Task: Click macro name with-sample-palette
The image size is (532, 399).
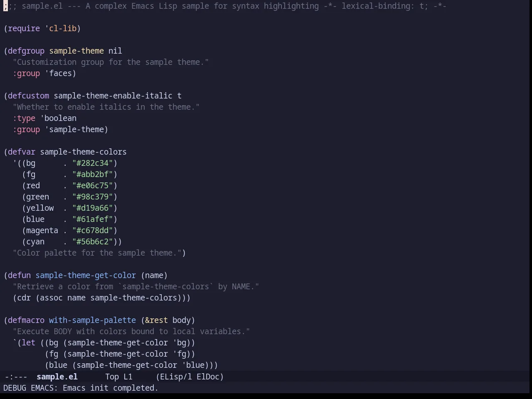Action: point(92,320)
